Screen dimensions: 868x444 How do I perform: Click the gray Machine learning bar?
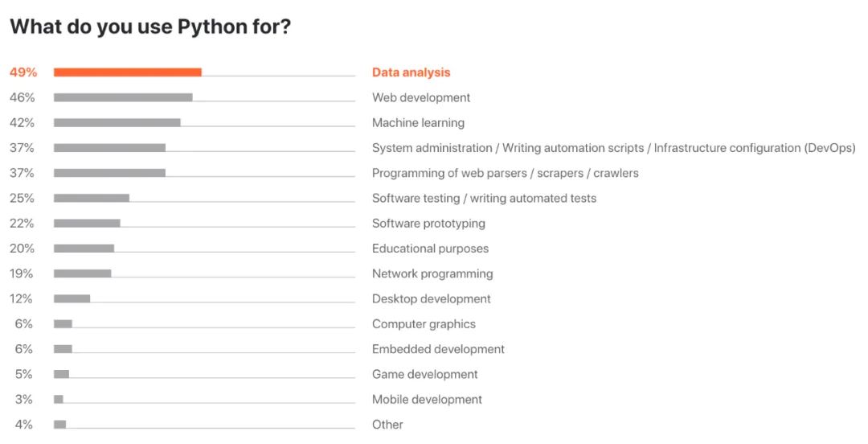(117, 123)
